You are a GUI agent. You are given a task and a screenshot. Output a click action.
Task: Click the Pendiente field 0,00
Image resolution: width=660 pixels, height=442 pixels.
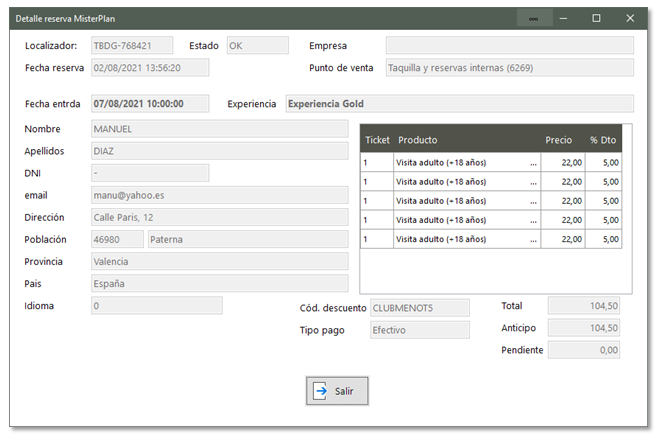(x=583, y=350)
